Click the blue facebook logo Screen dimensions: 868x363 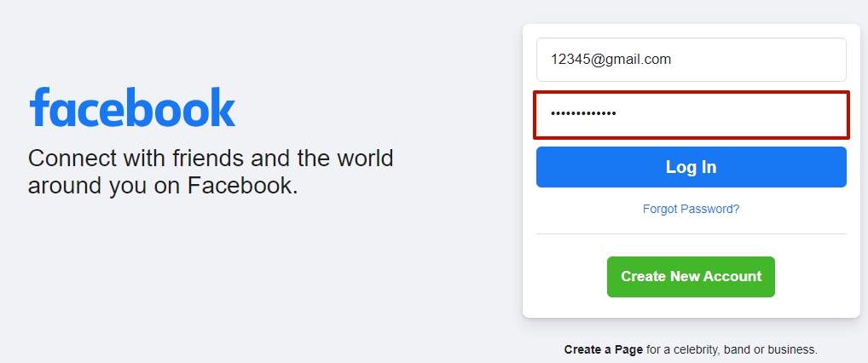[132, 108]
